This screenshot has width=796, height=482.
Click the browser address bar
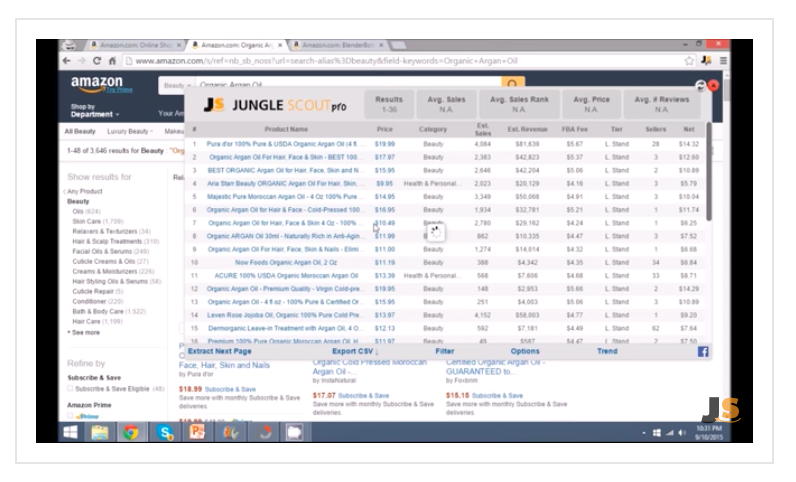point(401,61)
